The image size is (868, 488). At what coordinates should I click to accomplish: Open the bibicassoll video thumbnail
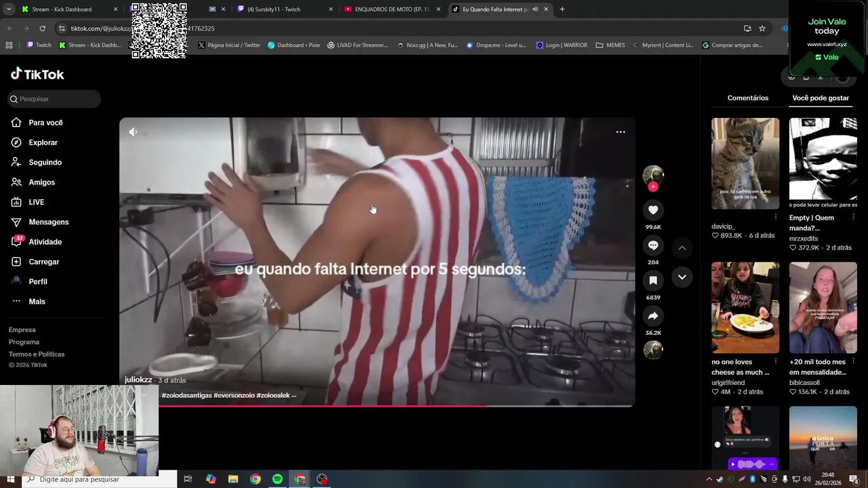tap(823, 308)
